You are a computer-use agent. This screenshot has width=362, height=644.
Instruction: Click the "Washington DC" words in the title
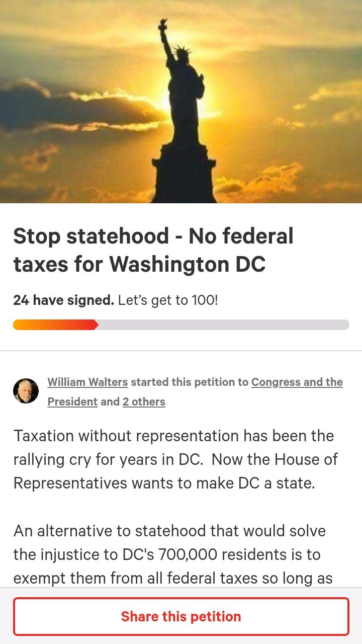point(187,264)
